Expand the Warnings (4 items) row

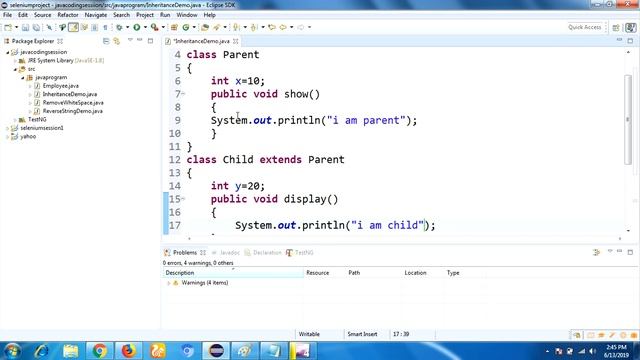(x=169, y=283)
